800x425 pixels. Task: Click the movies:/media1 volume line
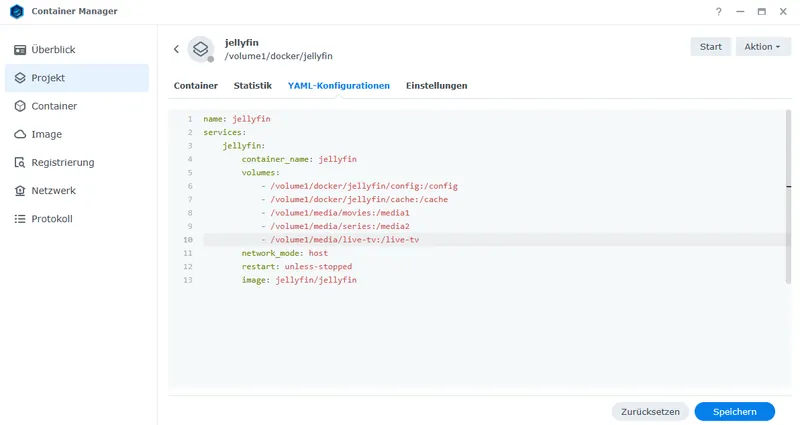click(x=335, y=213)
